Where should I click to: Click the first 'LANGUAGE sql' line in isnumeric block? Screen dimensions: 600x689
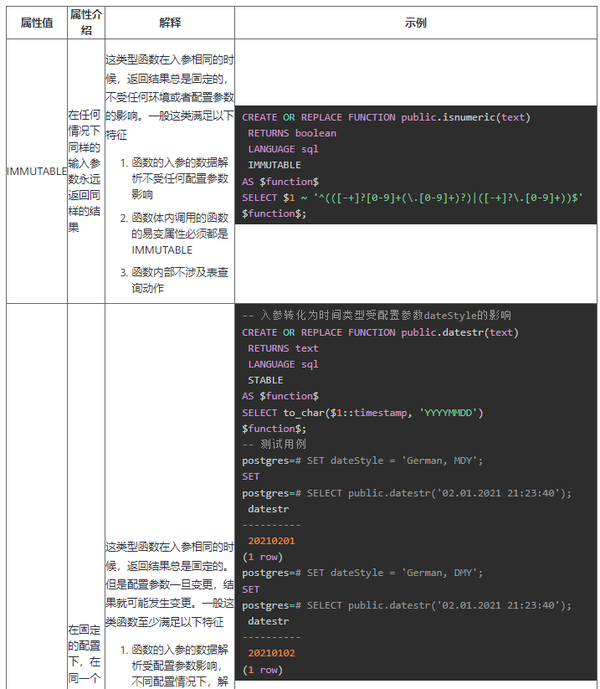click(283, 149)
